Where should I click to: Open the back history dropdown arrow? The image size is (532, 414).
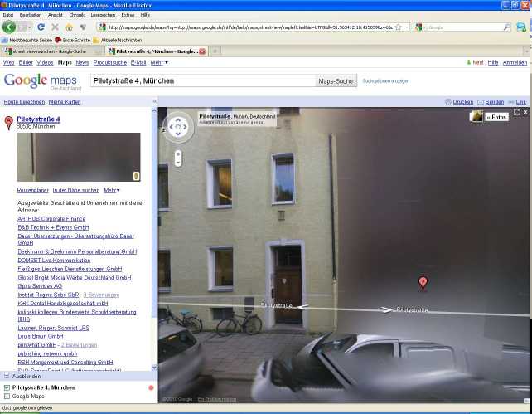tap(30, 27)
